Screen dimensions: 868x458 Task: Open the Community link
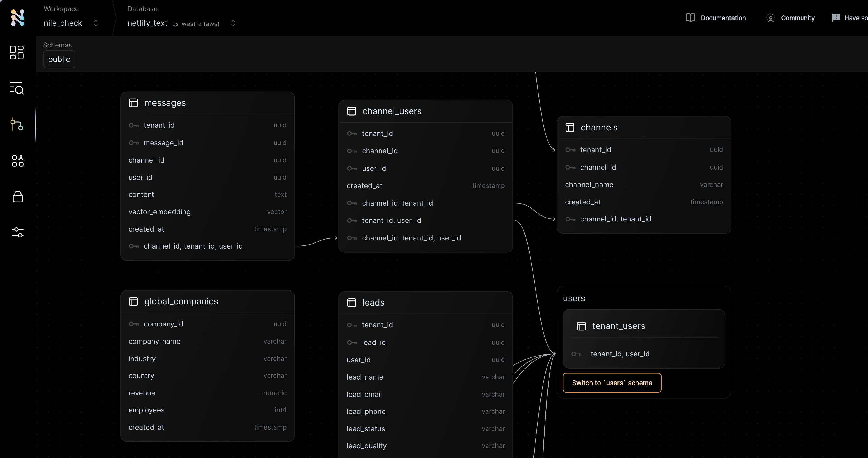pos(797,18)
